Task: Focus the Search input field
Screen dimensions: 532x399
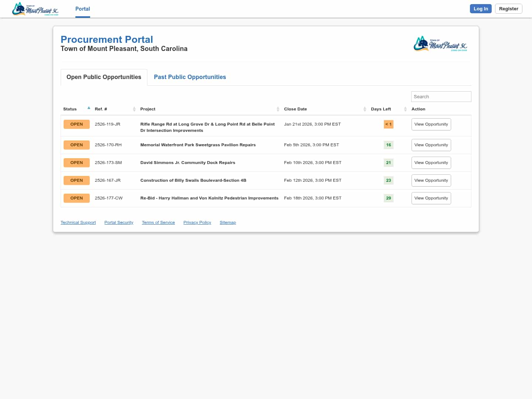Action: [x=441, y=97]
